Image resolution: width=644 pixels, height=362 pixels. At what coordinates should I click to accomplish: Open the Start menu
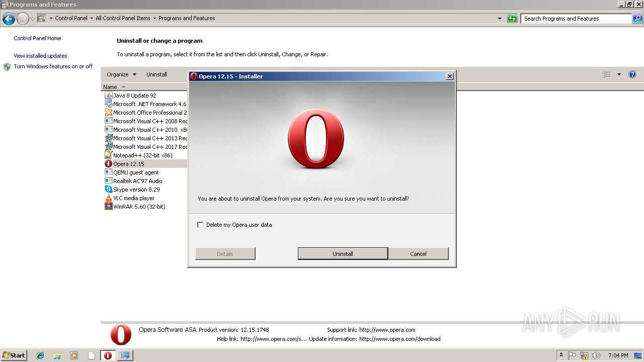pos(14,355)
